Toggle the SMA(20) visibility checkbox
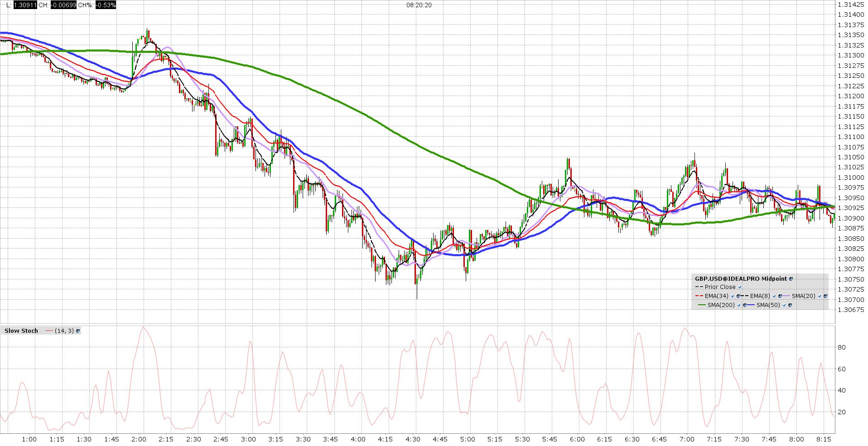 click(820, 296)
